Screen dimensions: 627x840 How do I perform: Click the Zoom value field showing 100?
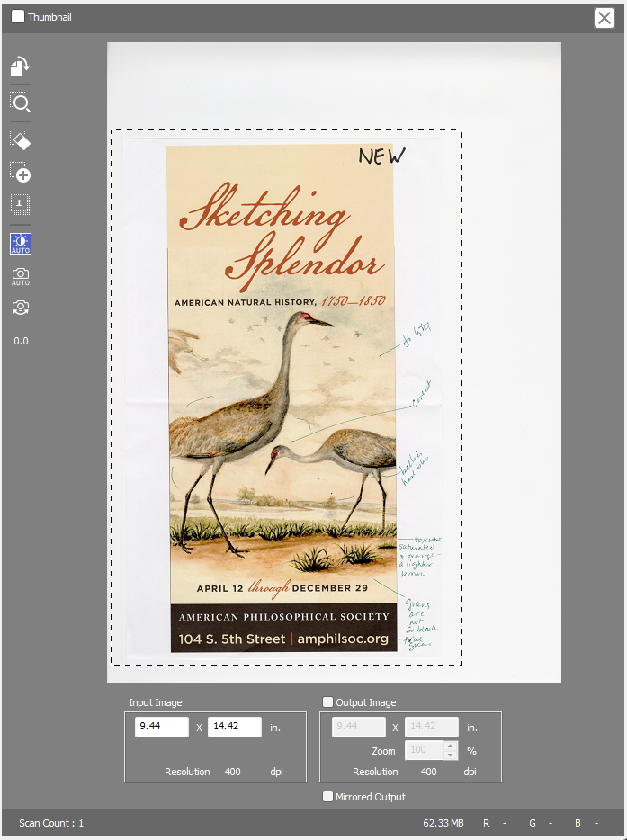(423, 750)
